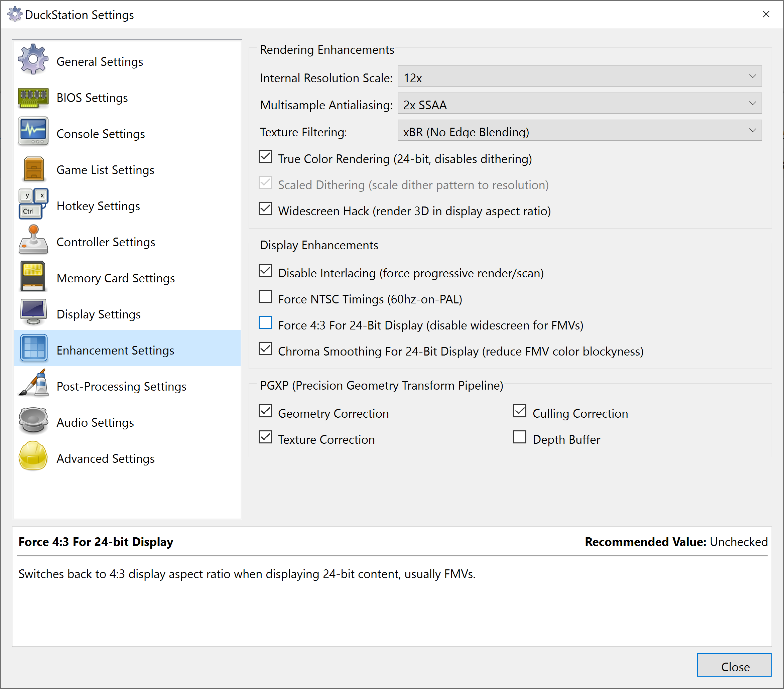This screenshot has width=784, height=689.
Task: Open General Settings via gear icon
Action: 33,60
